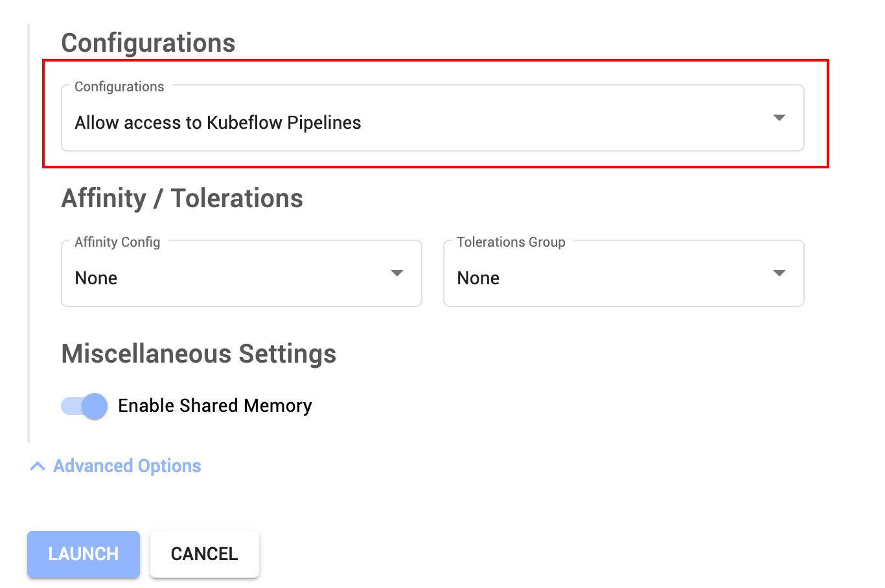
Task: Click the CANCEL button
Action: 205,554
